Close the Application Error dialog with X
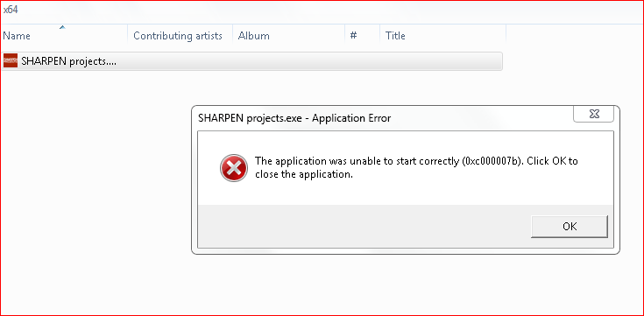644x316 pixels. [x=594, y=114]
